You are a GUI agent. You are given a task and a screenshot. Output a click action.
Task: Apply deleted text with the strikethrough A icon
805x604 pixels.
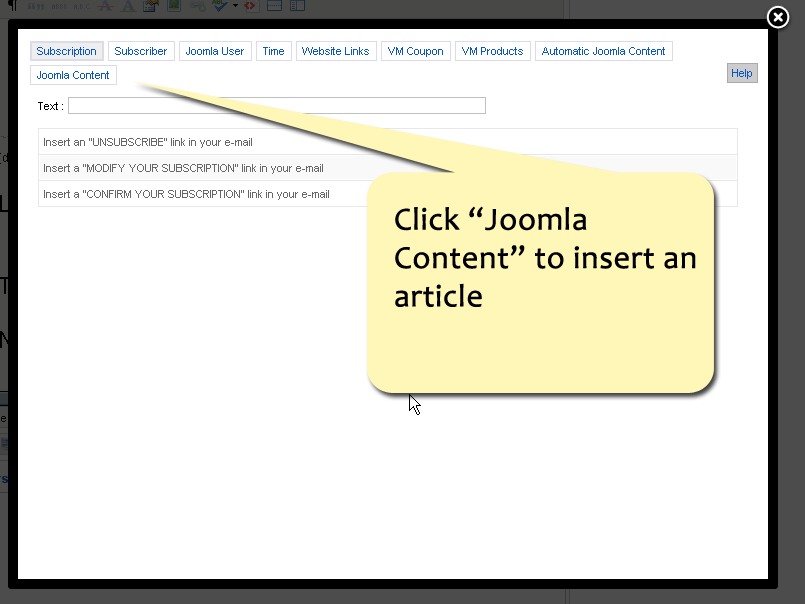tap(104, 6)
